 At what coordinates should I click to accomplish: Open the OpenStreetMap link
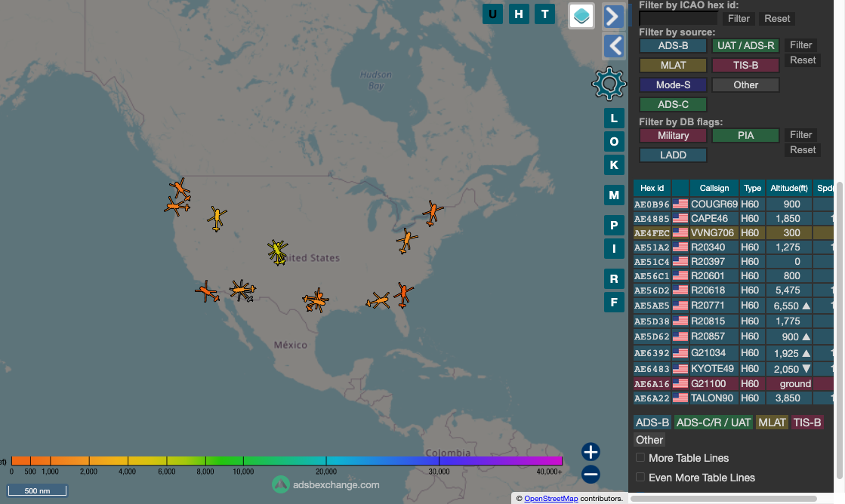pos(550,499)
